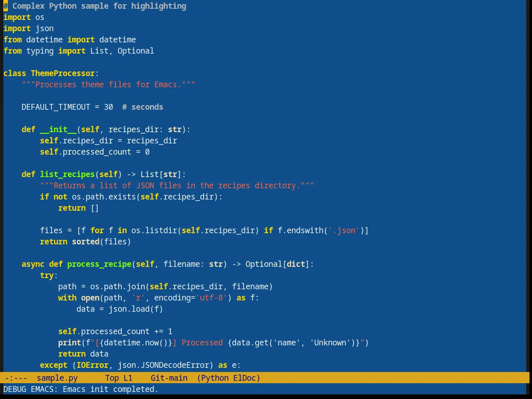Click 'Optional' in the typing import line

coord(135,51)
